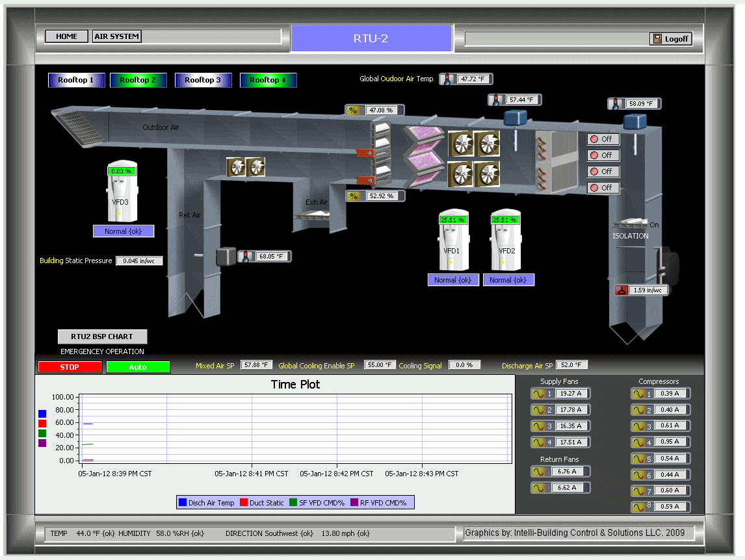Toggle the topmost Off stage indicator
745x560 pixels.
pos(603,138)
